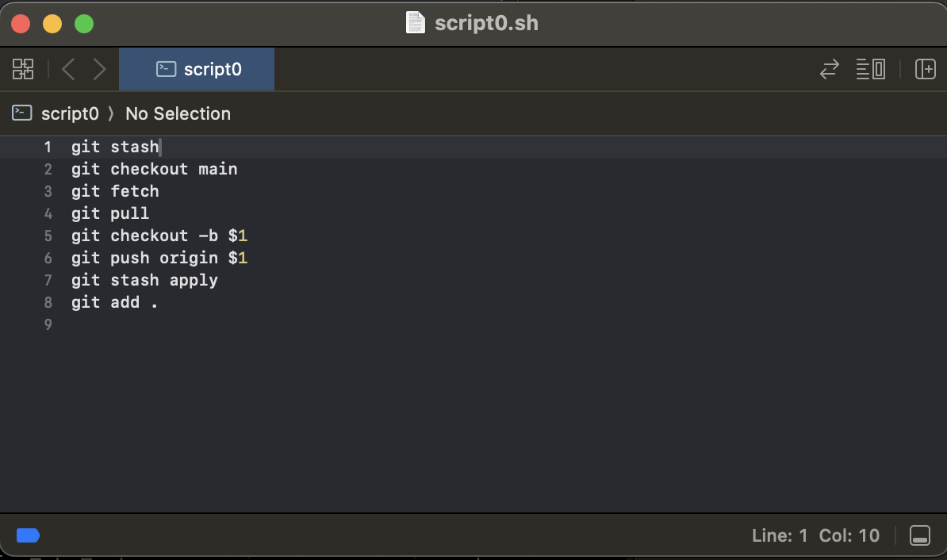Open the adjust editor options menu
The image size is (947, 560).
tap(870, 69)
